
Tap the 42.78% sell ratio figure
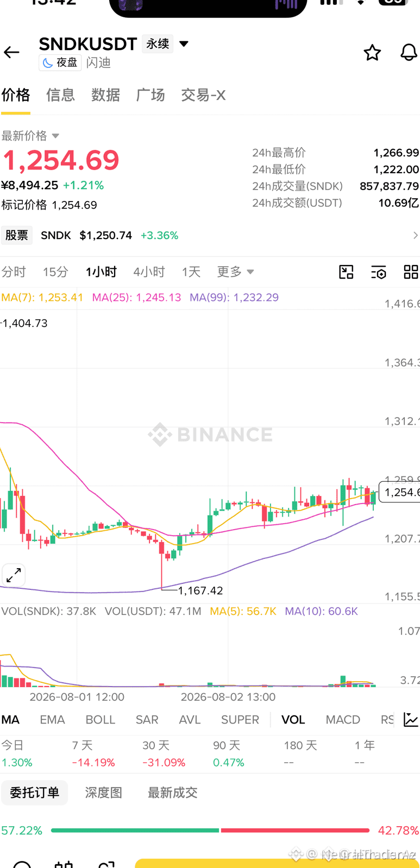pos(398,831)
